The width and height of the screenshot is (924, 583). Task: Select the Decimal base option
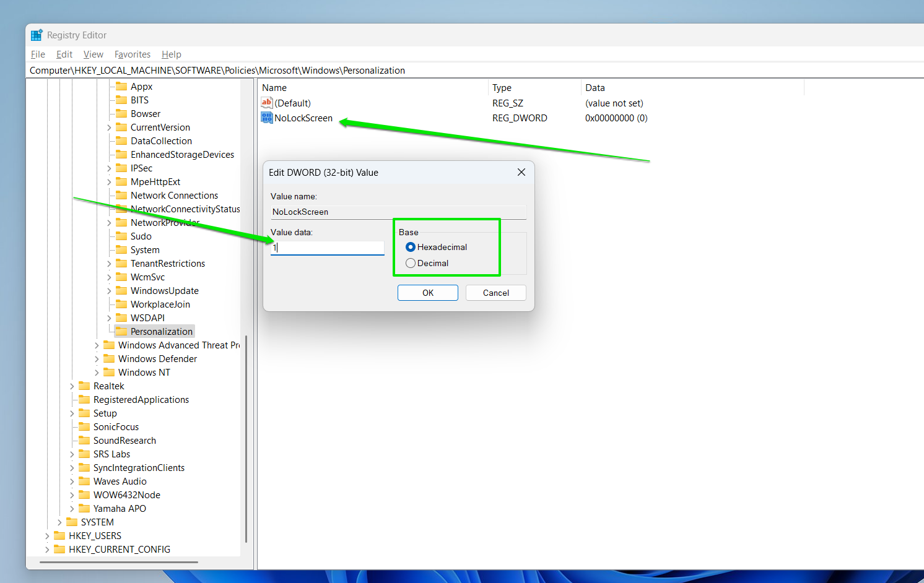411,263
